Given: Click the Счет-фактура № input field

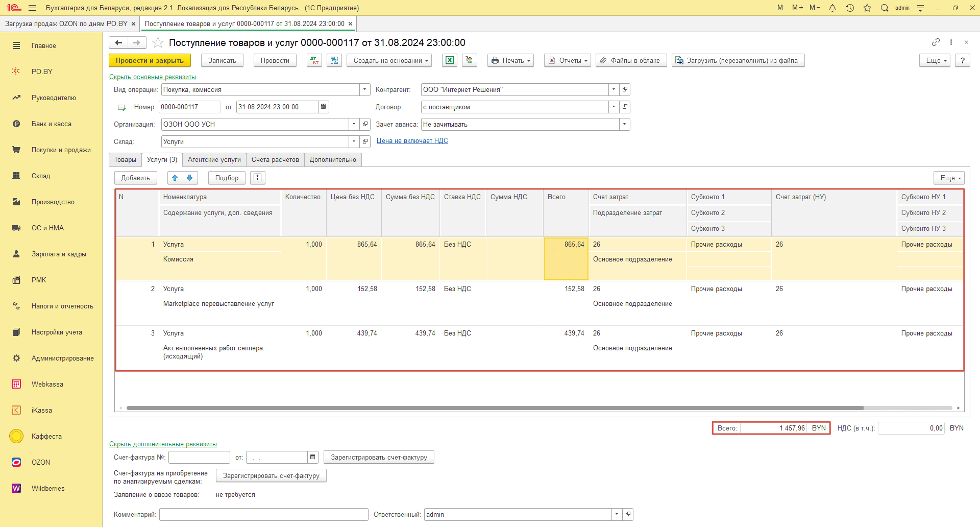Looking at the screenshot, I should coord(199,457).
